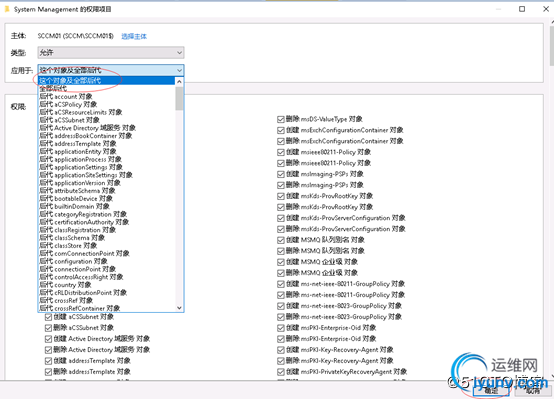Click the folder icon in the title bar

click(7, 9)
